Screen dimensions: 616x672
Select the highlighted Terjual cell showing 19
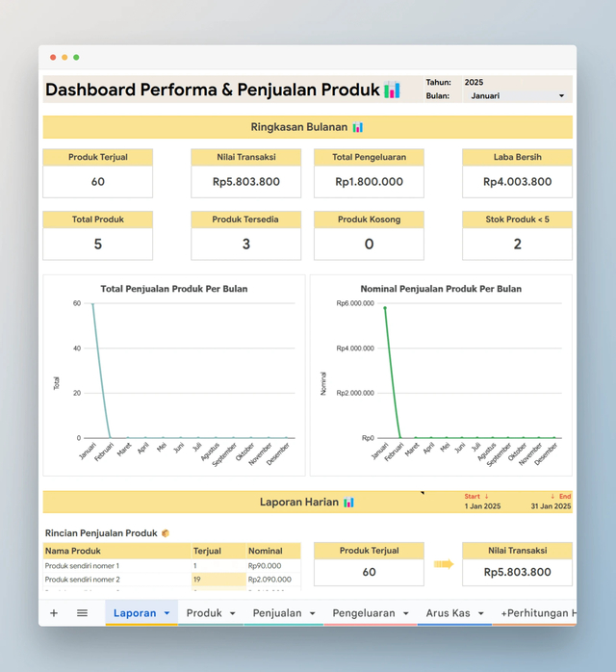[x=218, y=580]
